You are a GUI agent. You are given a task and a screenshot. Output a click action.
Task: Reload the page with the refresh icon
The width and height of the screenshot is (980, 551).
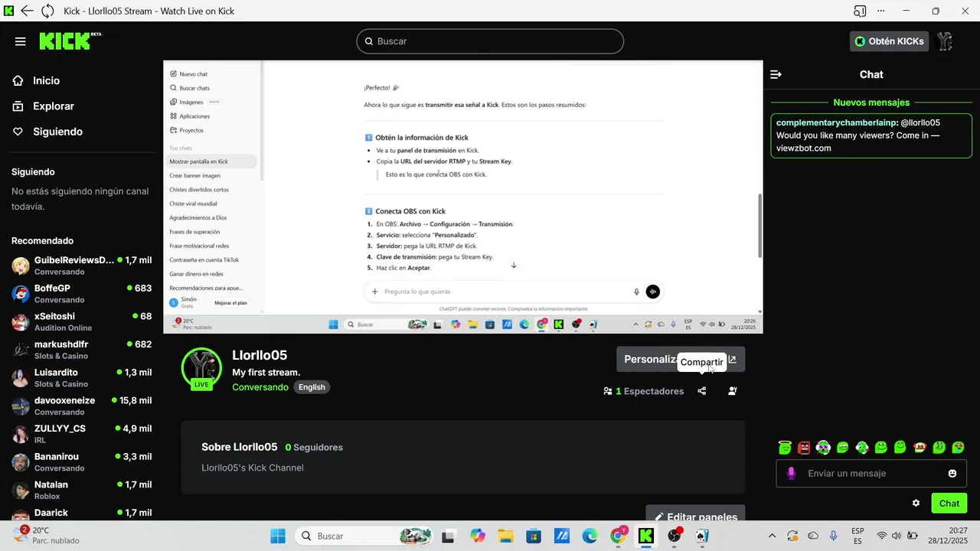47,11
